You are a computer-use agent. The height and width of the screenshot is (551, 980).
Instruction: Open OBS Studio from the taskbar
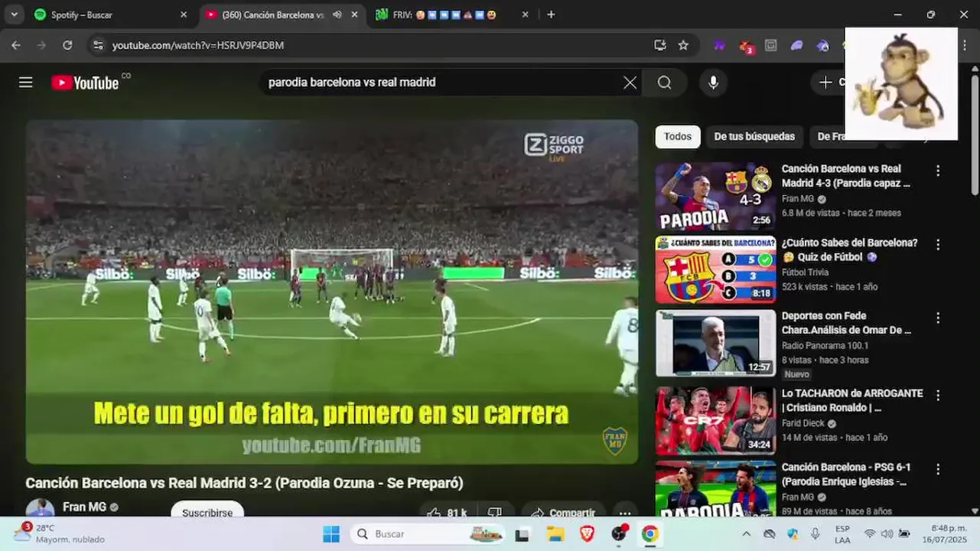[619, 534]
